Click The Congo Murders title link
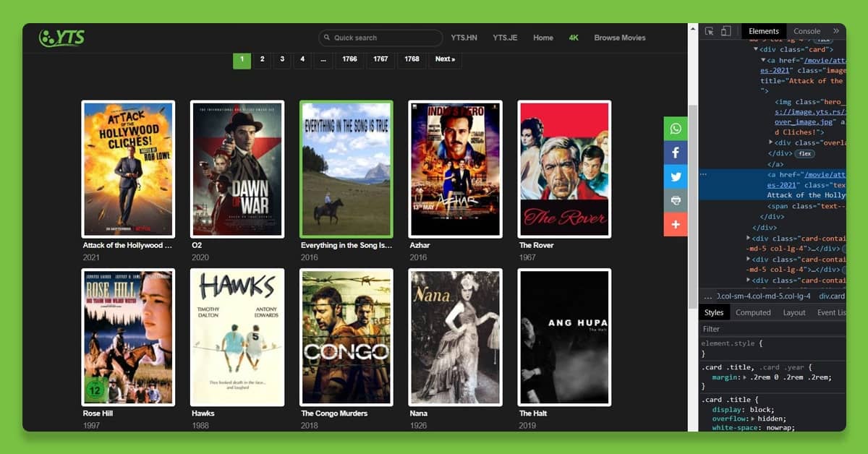 [334, 414]
